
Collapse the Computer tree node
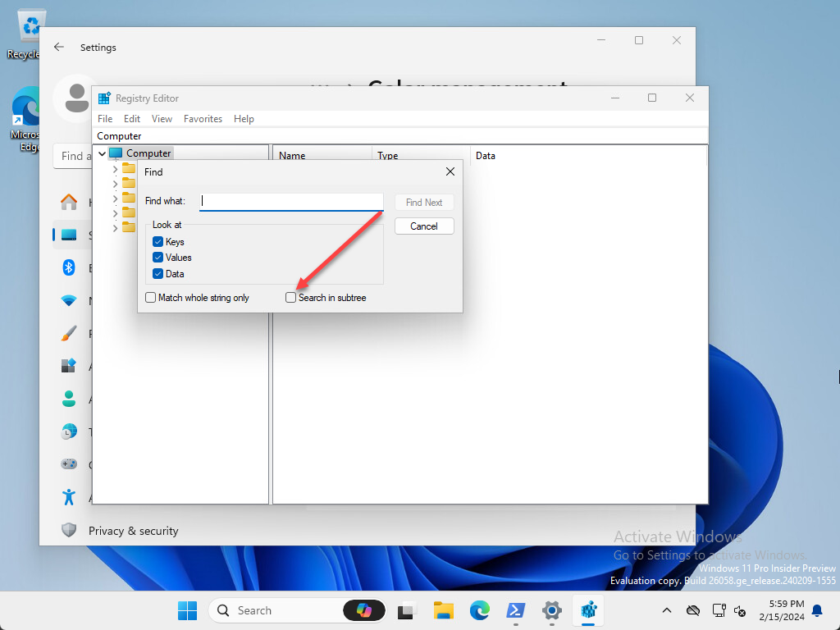[102, 153]
